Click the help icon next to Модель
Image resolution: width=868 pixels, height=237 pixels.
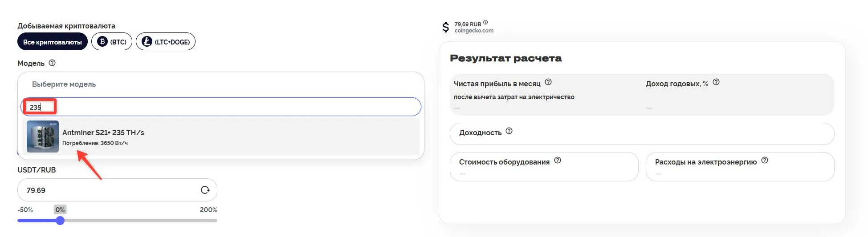click(52, 63)
